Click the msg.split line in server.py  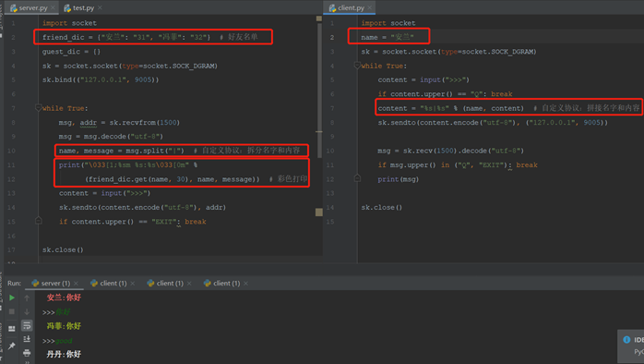point(180,151)
